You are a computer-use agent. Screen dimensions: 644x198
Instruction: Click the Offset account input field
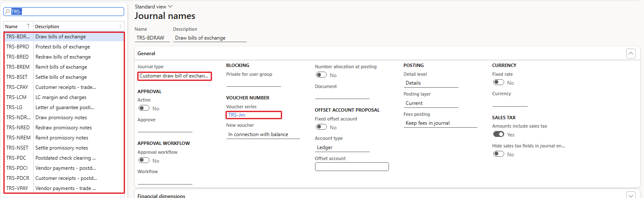352,167
